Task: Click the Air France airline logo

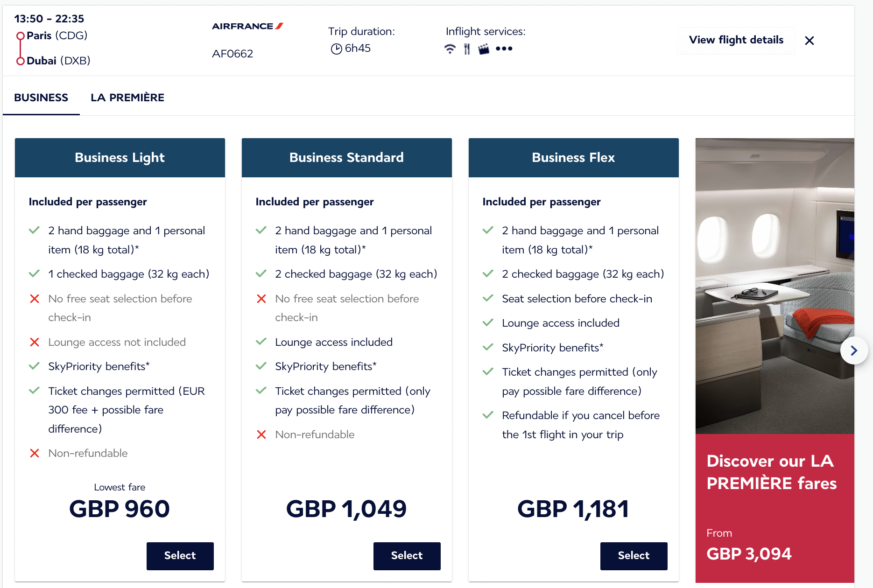Action: pos(247,26)
